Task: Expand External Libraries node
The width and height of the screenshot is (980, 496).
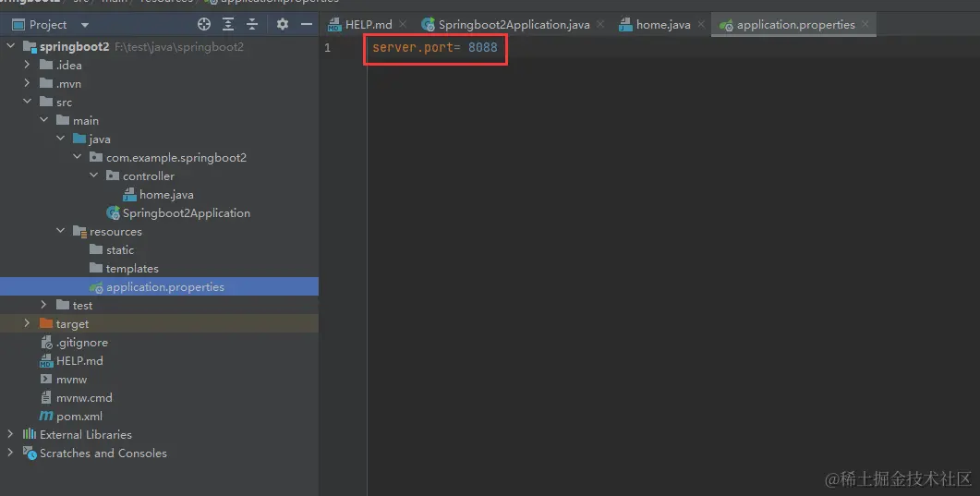Action: (11, 433)
